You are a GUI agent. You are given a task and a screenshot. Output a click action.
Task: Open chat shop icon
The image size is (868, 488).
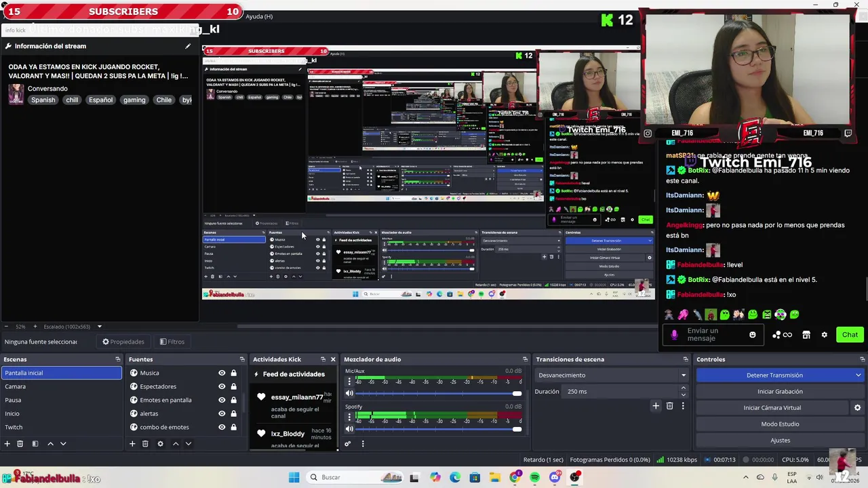806,335
